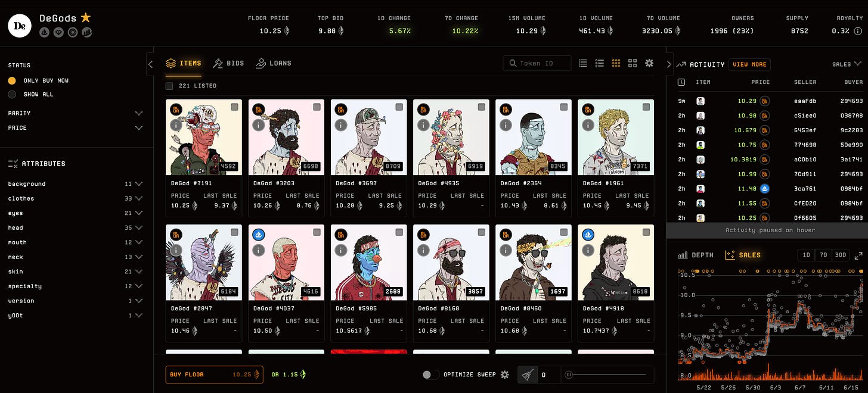Viewport: 868px width, 393px height.
Task: Switch to the Loans tab
Action: [274, 63]
